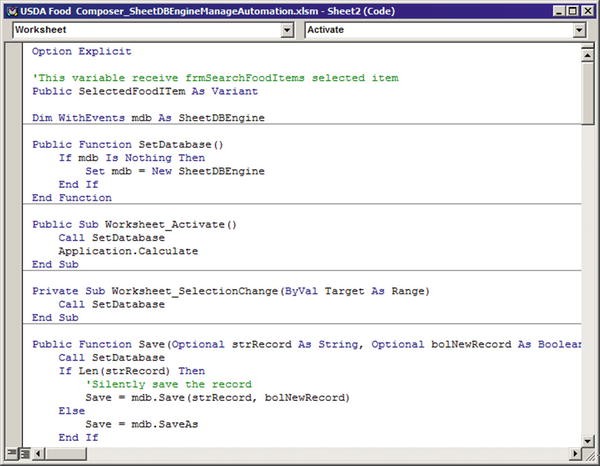Click the 'Option Explicit' line
The width and height of the screenshot is (600, 466).
82,51
